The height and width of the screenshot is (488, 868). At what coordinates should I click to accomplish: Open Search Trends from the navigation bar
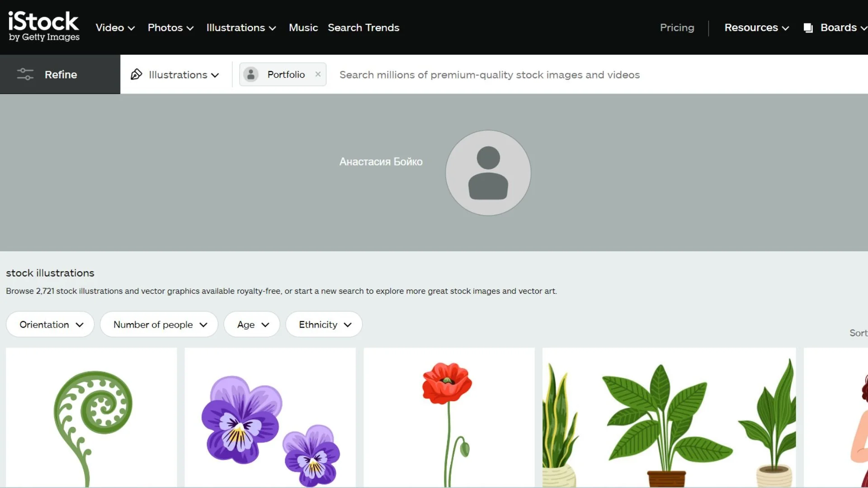click(363, 28)
